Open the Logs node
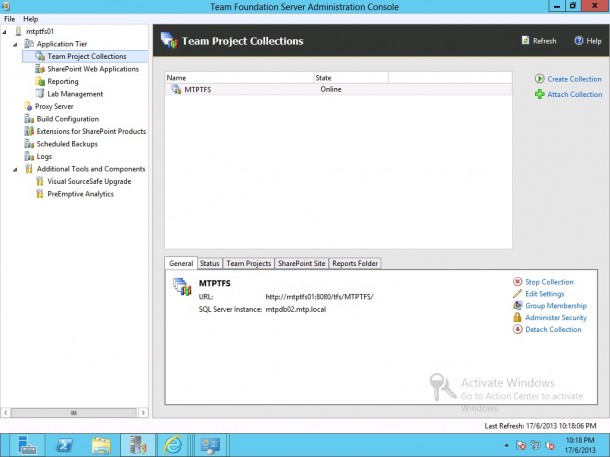Viewport: 610px width, 457px height. pos(44,156)
